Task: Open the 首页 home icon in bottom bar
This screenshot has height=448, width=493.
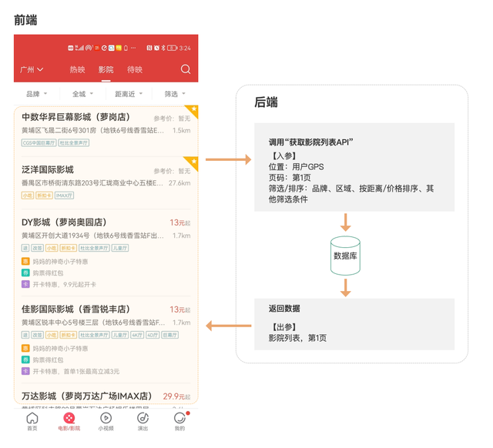Action: [32, 418]
